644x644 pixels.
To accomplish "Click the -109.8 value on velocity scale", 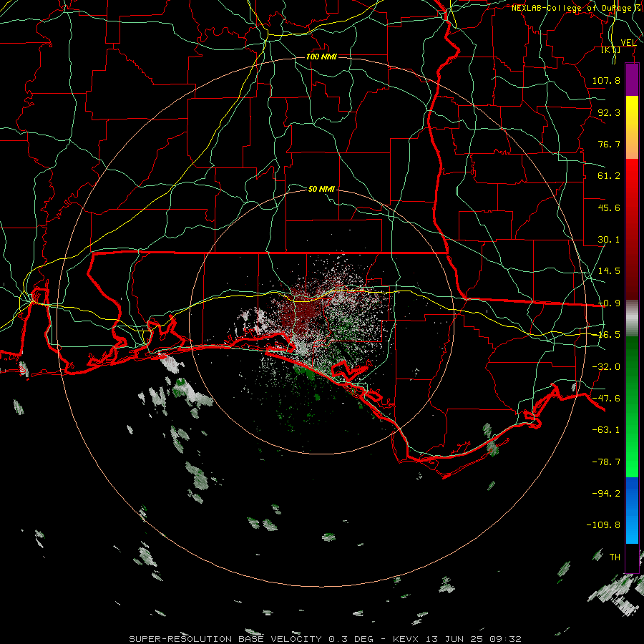I will pyautogui.click(x=603, y=525).
